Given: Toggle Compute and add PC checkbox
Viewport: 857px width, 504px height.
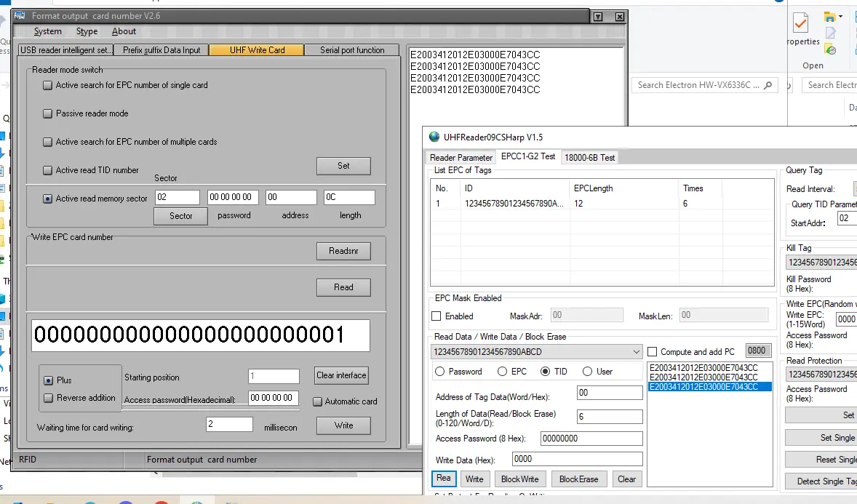Looking at the screenshot, I should click(653, 352).
